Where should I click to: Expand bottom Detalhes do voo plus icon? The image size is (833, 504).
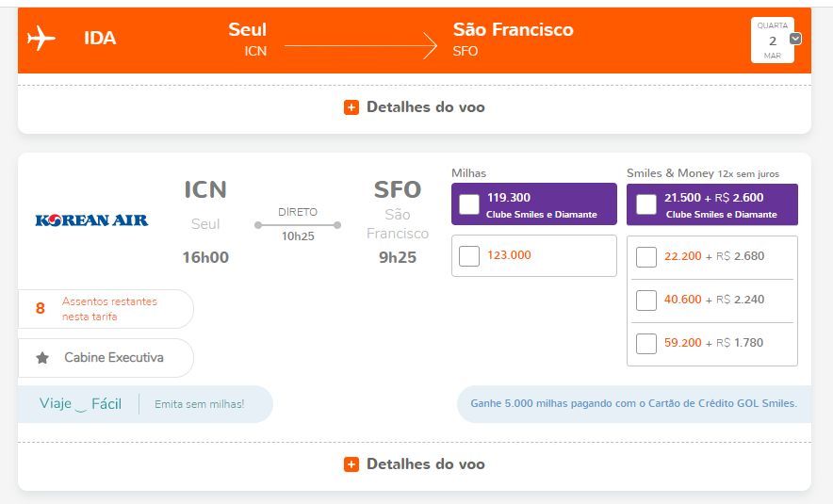tap(351, 464)
